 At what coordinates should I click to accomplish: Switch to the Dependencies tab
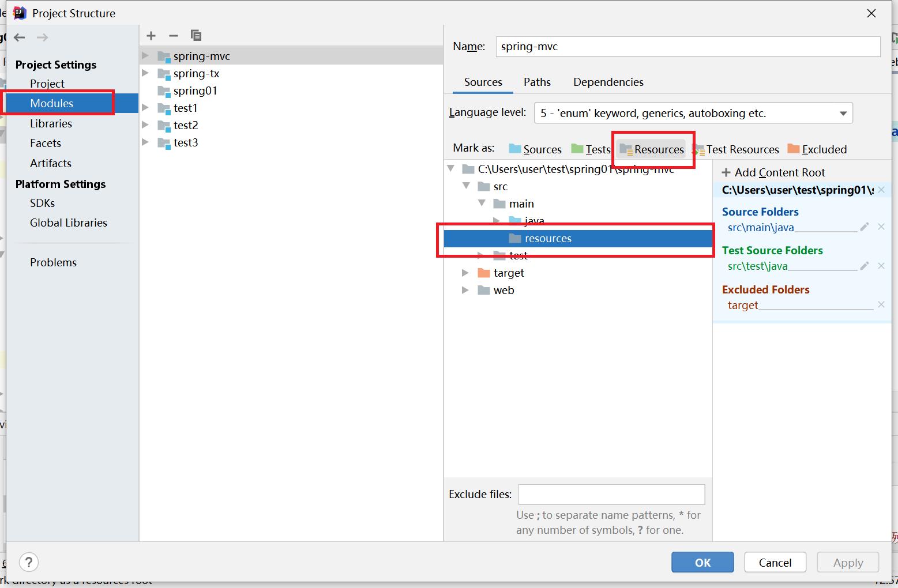point(608,82)
